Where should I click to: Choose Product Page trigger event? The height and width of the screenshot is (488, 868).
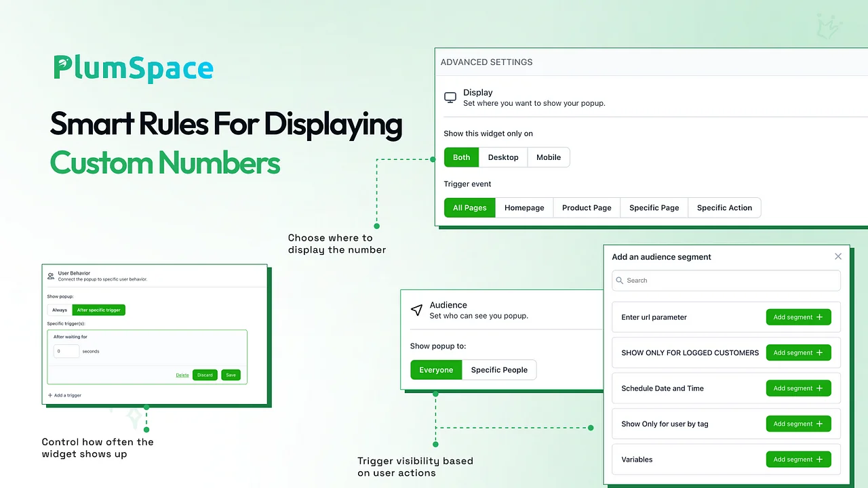pyautogui.click(x=587, y=208)
